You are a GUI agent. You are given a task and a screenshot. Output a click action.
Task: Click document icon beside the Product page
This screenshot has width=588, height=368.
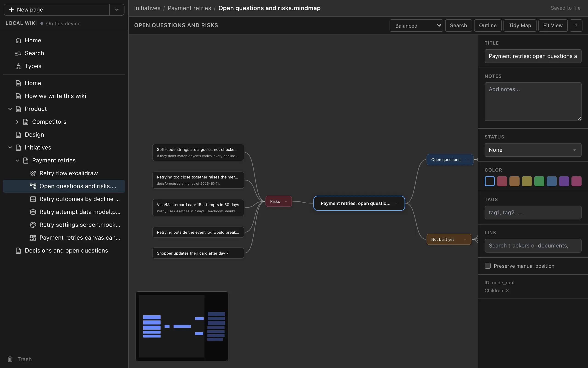coord(18,109)
